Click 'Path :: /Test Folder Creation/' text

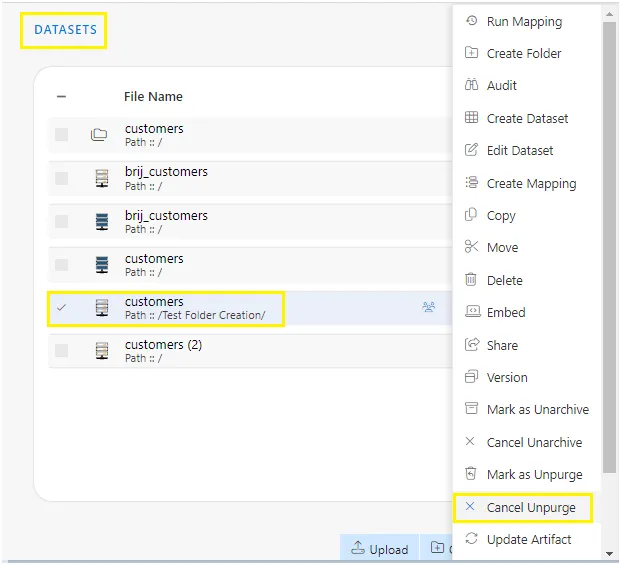tap(195, 315)
